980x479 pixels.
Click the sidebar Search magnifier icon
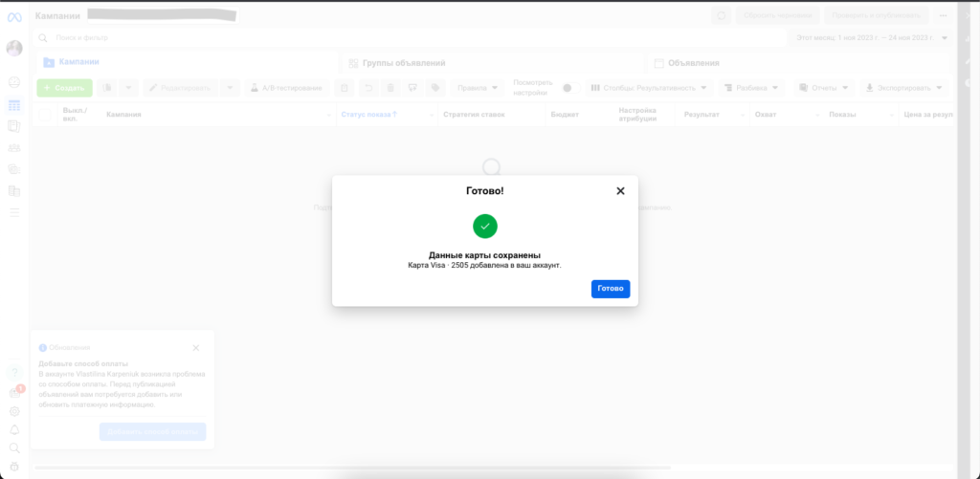click(x=14, y=447)
